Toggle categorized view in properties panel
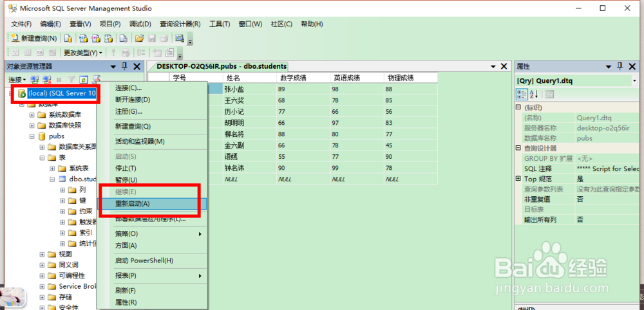The image size is (644, 310). pos(522,95)
